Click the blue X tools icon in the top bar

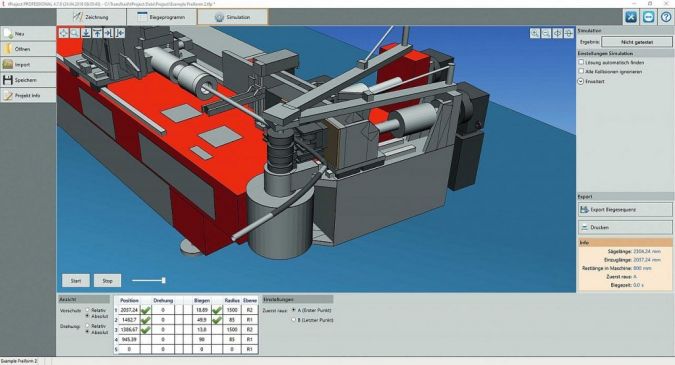point(631,17)
